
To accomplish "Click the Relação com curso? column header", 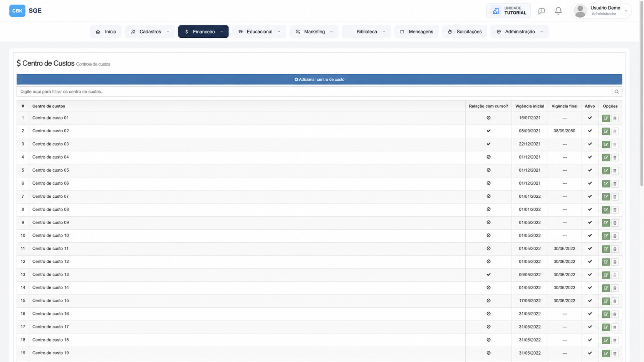I will pos(488,106).
